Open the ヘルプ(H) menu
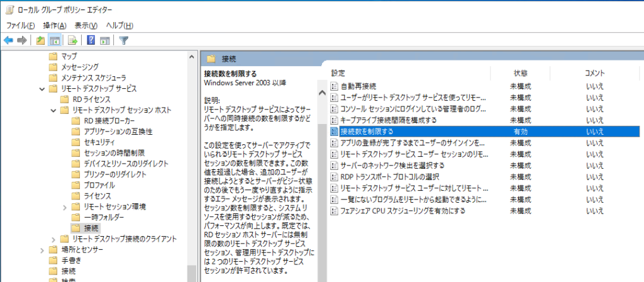The width and height of the screenshot is (644, 282). tap(119, 25)
